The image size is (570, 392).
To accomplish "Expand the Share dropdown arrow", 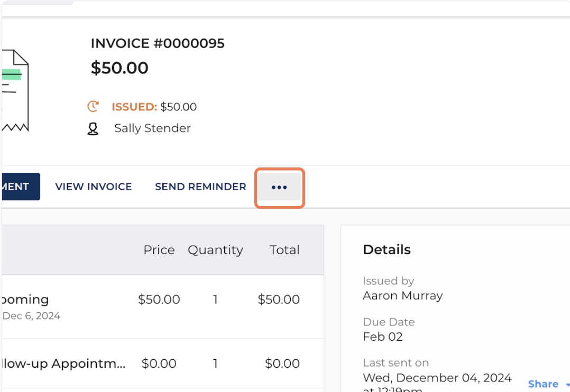I will tap(567, 385).
